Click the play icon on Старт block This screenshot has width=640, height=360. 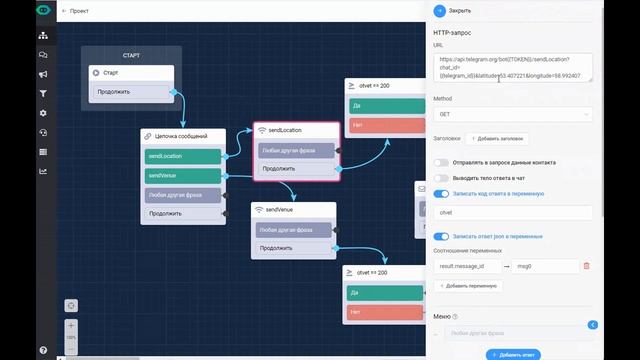(96, 73)
